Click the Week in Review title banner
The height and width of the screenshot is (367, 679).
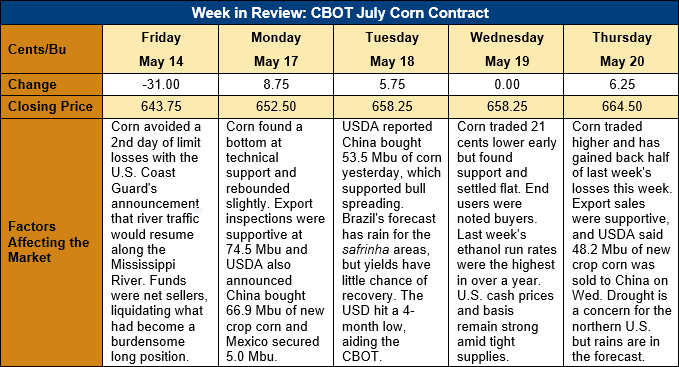click(340, 13)
